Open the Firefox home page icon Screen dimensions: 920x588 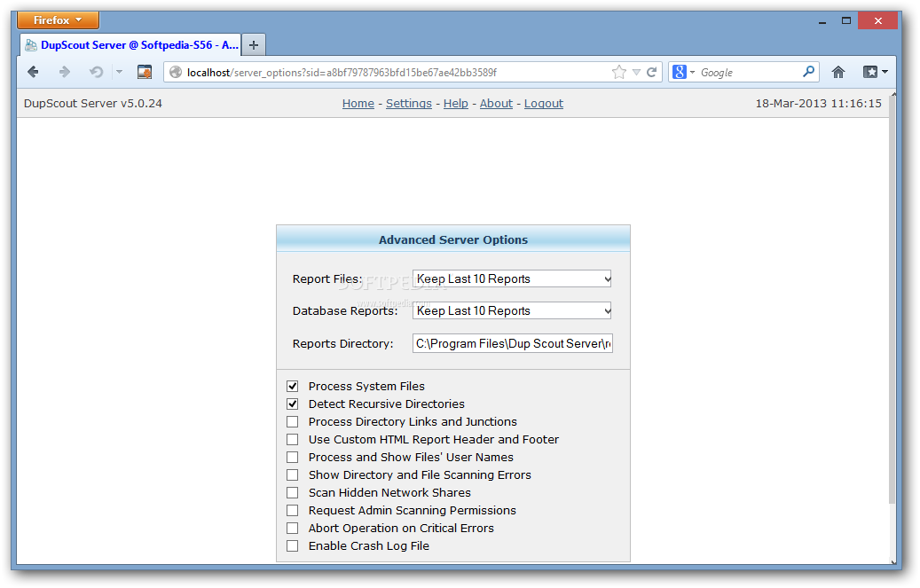click(837, 72)
